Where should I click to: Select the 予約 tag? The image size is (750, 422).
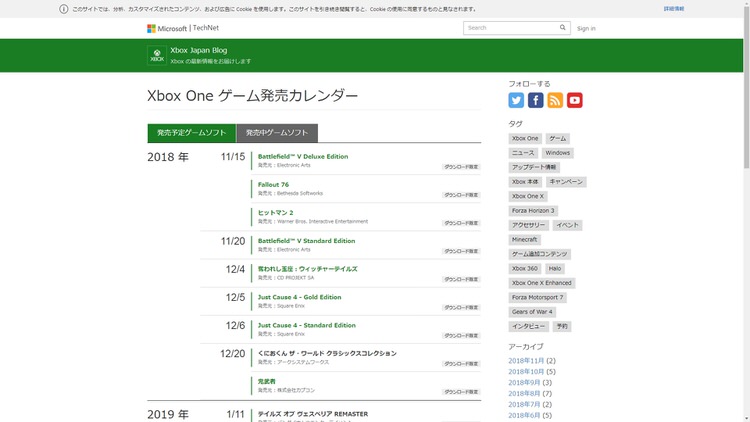pos(562,326)
